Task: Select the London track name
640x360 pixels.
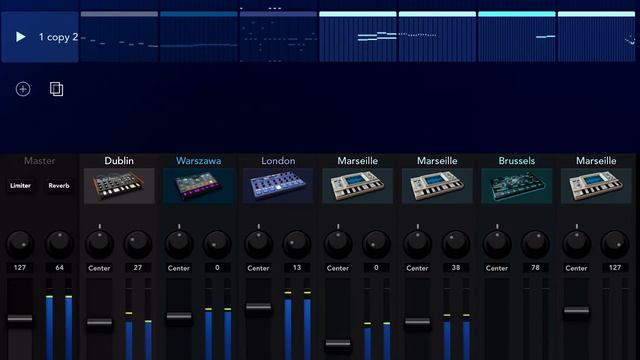Action: point(278,161)
